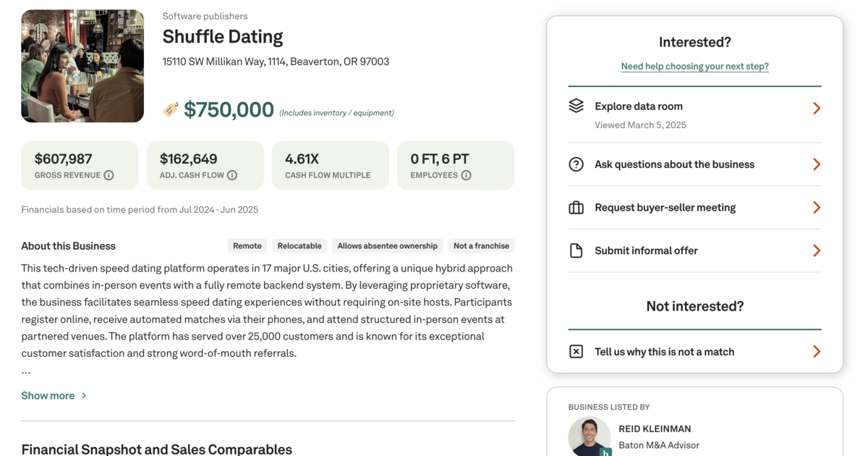Click the price tag icon beside $750,000

click(x=171, y=109)
